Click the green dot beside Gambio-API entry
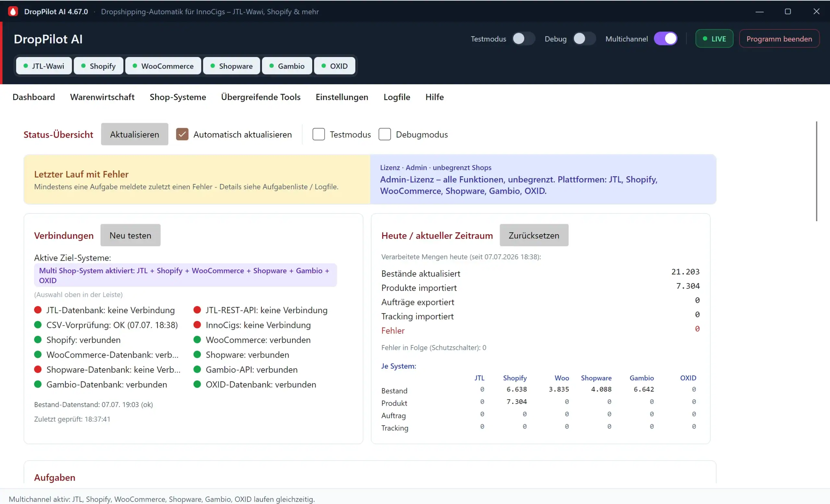 (197, 370)
